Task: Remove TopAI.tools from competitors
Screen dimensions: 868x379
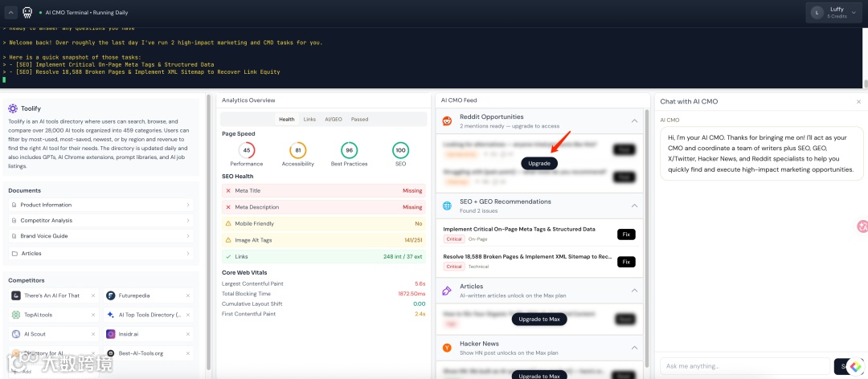Action: (x=92, y=315)
